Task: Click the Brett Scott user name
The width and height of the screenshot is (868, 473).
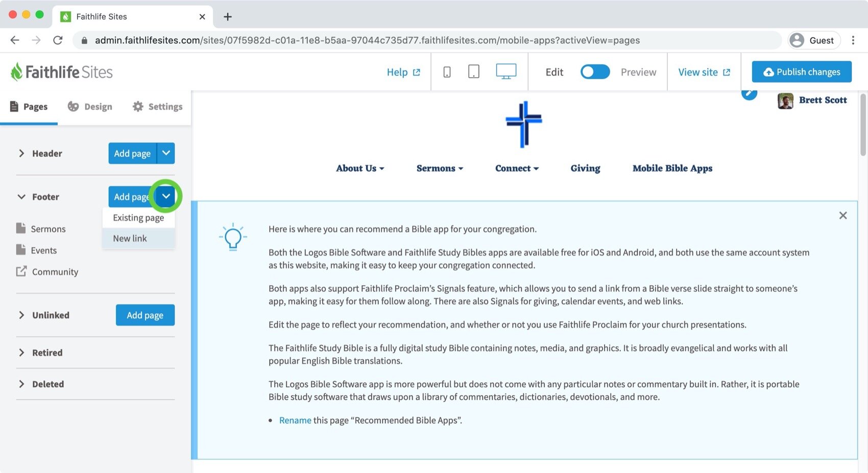Action: [823, 100]
